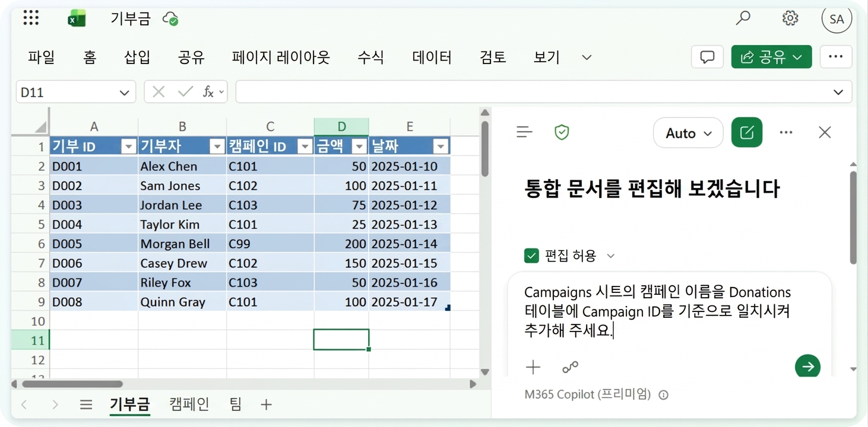Show info for M365 Copilot premium
This screenshot has height=427, width=868.
click(664, 394)
